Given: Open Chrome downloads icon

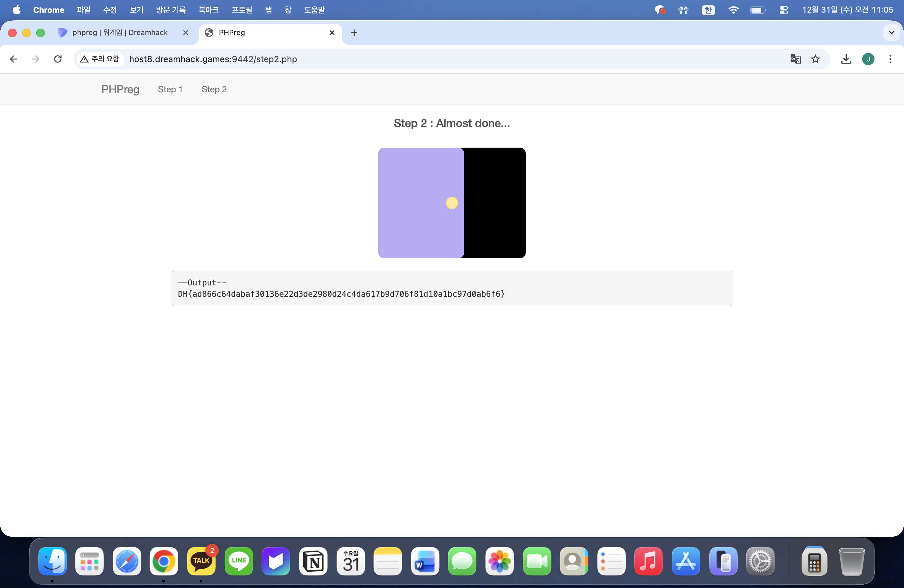Looking at the screenshot, I should tap(846, 59).
